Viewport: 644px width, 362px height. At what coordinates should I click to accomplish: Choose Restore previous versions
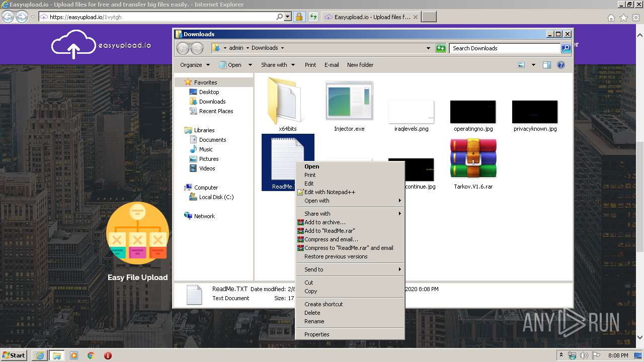coord(350,256)
